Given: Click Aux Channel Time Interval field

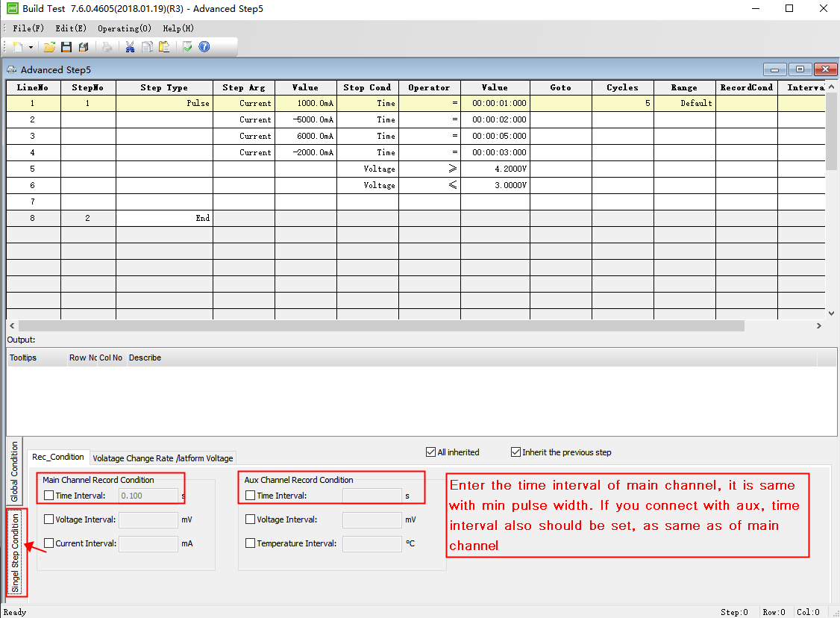Looking at the screenshot, I should click(x=372, y=496).
